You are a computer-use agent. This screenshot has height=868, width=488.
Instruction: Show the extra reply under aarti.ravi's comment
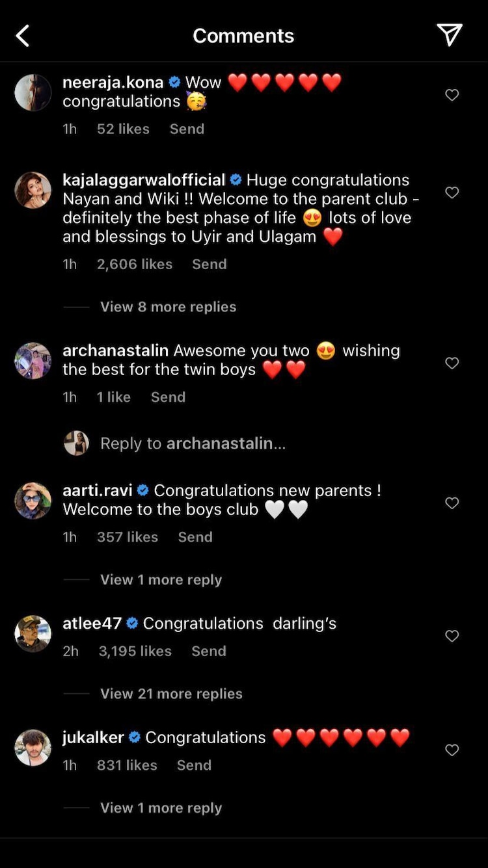(161, 579)
